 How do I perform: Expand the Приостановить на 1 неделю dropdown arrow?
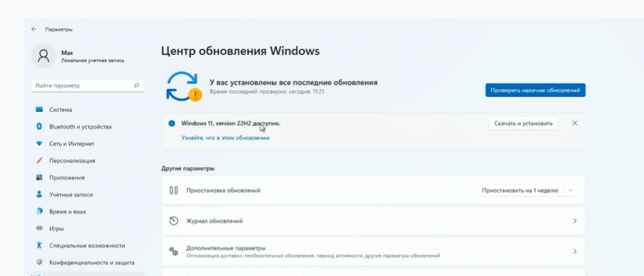pyautogui.click(x=571, y=191)
